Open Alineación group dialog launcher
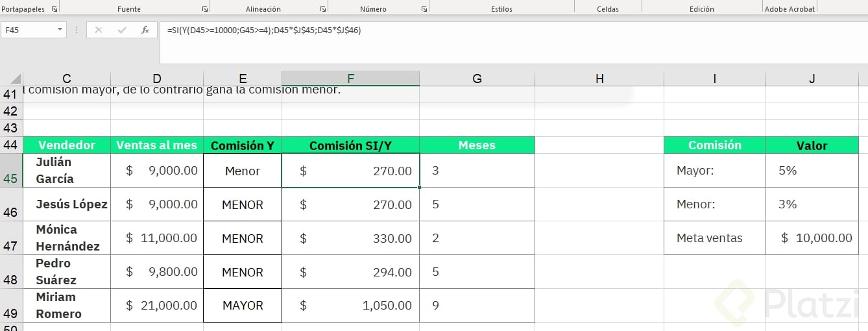 (323, 9)
